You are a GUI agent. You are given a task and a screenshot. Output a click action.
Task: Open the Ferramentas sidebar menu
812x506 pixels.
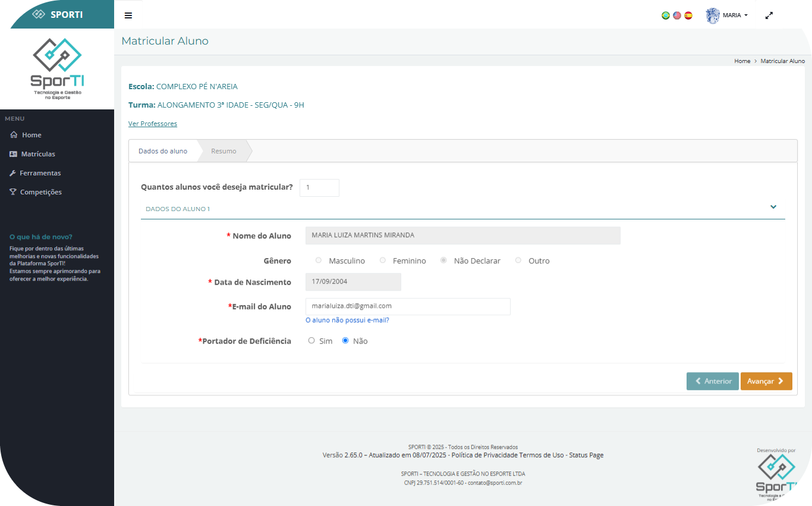[40, 173]
